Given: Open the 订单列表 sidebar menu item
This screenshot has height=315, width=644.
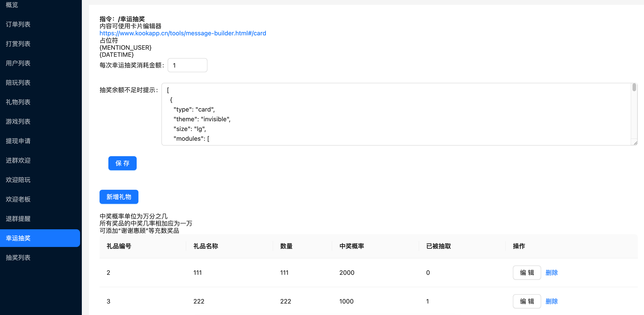Looking at the screenshot, I should [x=18, y=24].
